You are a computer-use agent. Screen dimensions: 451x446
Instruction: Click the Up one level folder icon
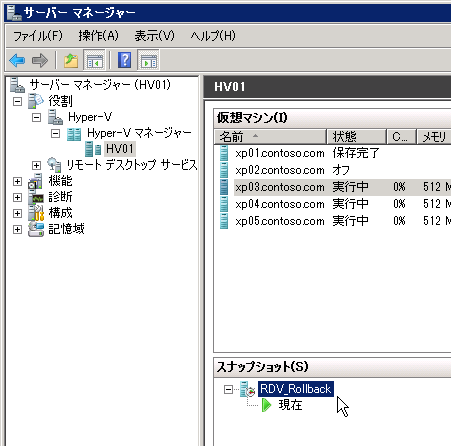71,61
